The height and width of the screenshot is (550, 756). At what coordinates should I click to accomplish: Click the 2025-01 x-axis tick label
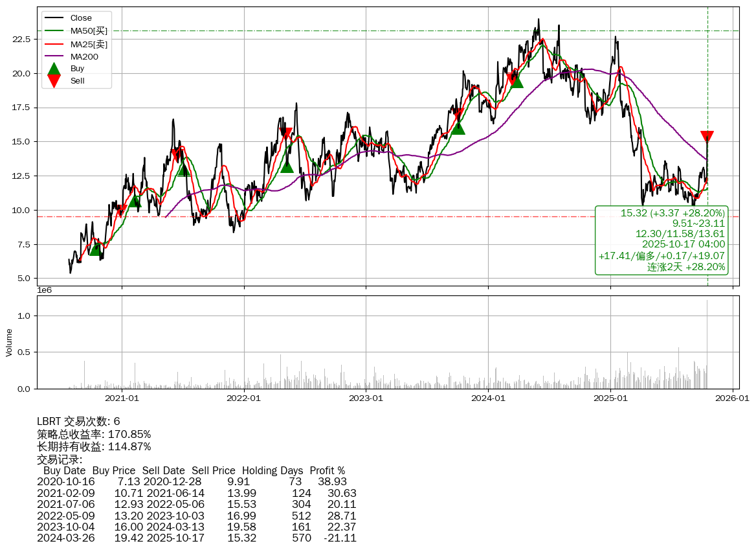[610, 398]
